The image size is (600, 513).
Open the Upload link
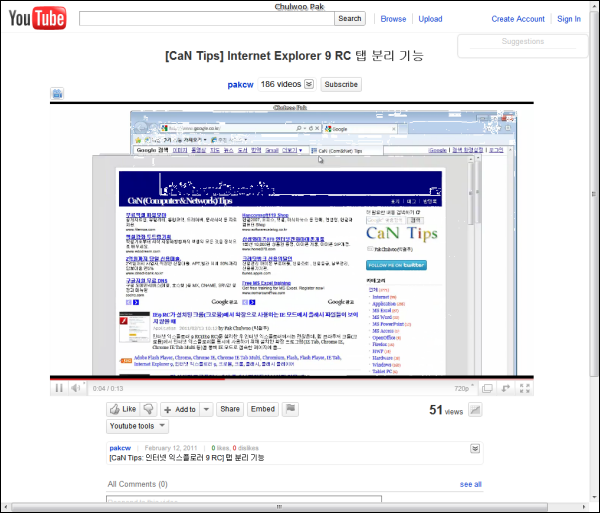coord(430,19)
